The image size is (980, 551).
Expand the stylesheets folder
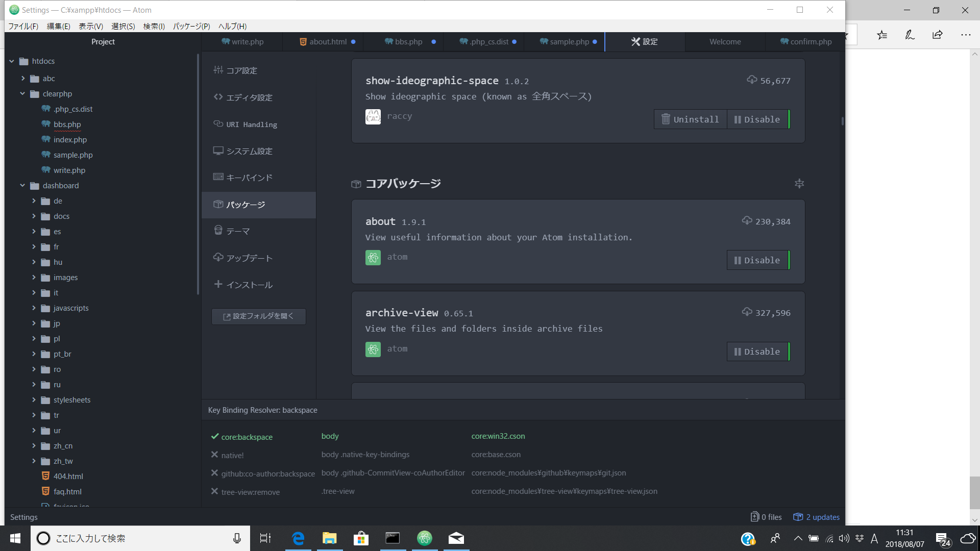coord(34,400)
